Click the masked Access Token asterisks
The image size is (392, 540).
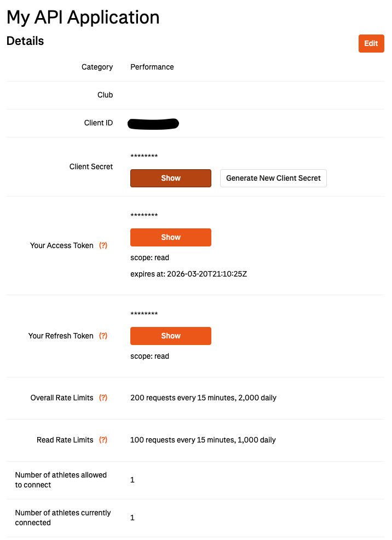tap(144, 216)
